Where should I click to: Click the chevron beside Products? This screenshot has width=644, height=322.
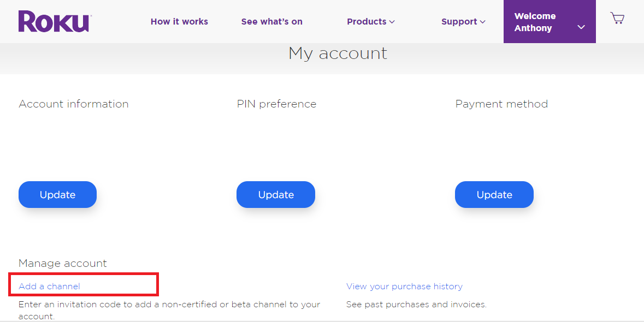pos(392,22)
